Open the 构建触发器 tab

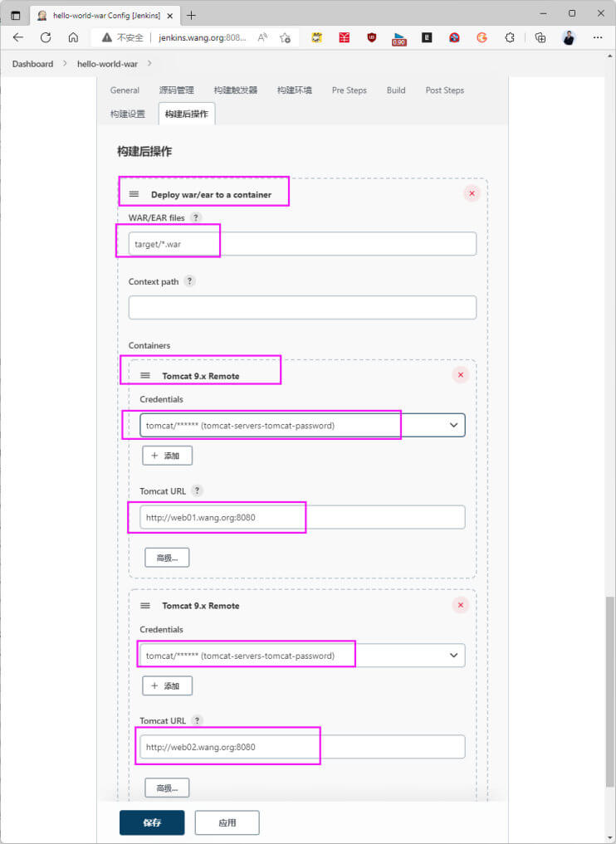point(235,90)
